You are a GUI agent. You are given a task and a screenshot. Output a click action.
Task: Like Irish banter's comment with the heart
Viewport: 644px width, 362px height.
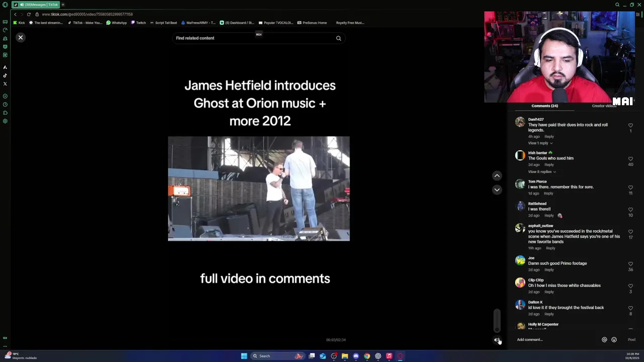click(x=630, y=159)
